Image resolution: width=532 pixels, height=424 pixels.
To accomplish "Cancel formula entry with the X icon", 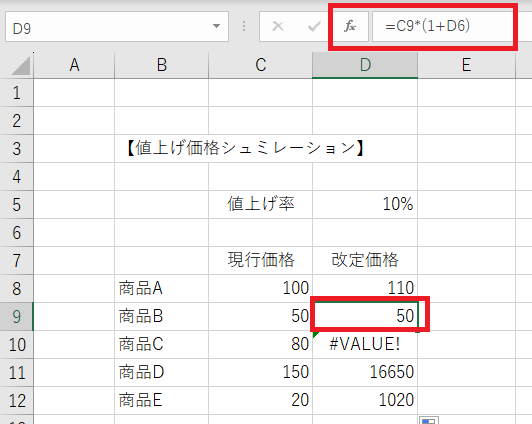I will point(278,26).
